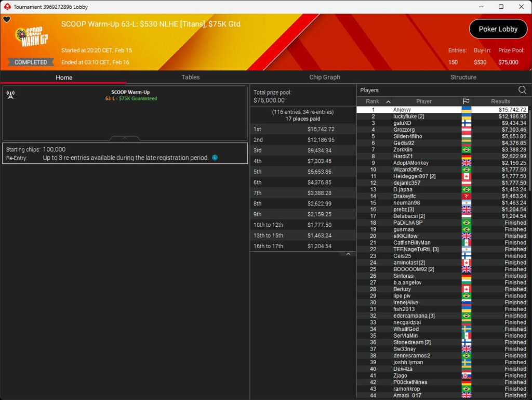Select player luckyfluke in the list

409,117
